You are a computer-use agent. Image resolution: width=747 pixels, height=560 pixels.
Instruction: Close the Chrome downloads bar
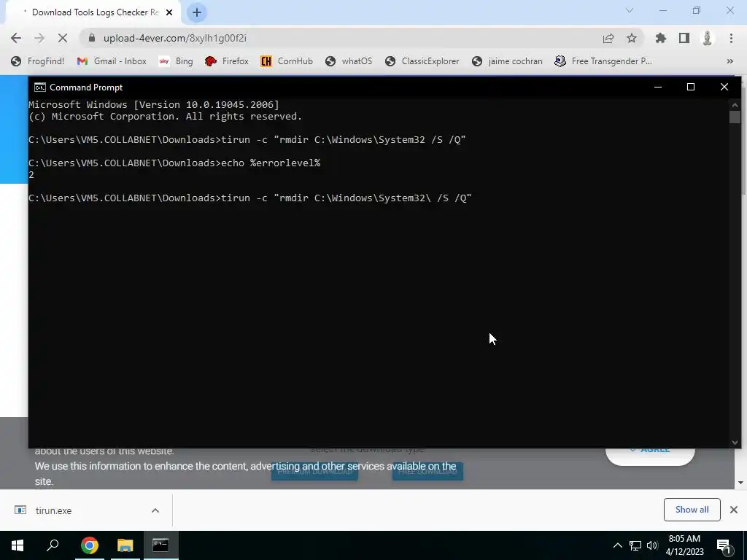(x=734, y=510)
